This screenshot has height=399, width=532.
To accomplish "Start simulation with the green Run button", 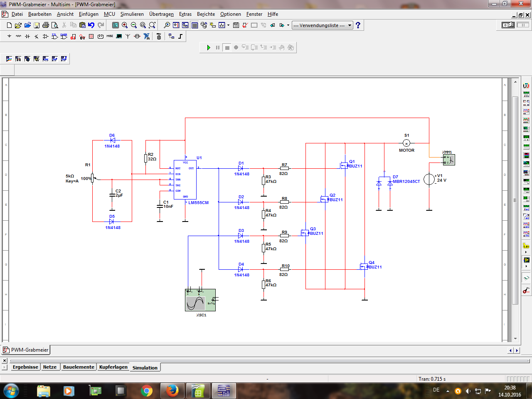I will point(209,47).
